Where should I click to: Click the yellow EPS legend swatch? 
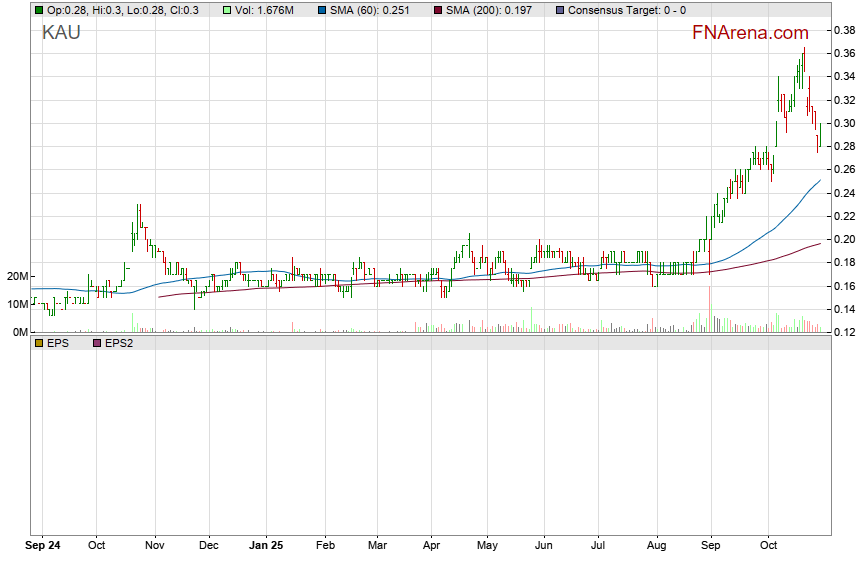(x=39, y=342)
